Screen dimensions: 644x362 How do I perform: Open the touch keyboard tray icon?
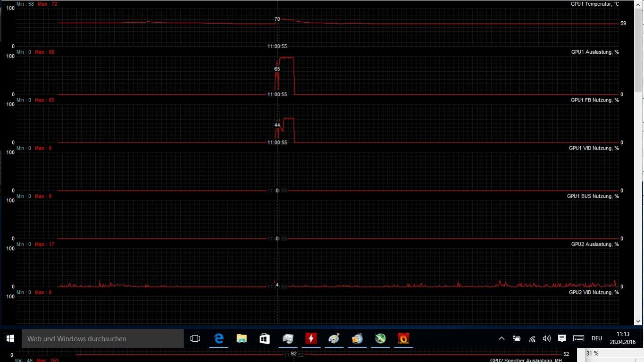(578, 338)
